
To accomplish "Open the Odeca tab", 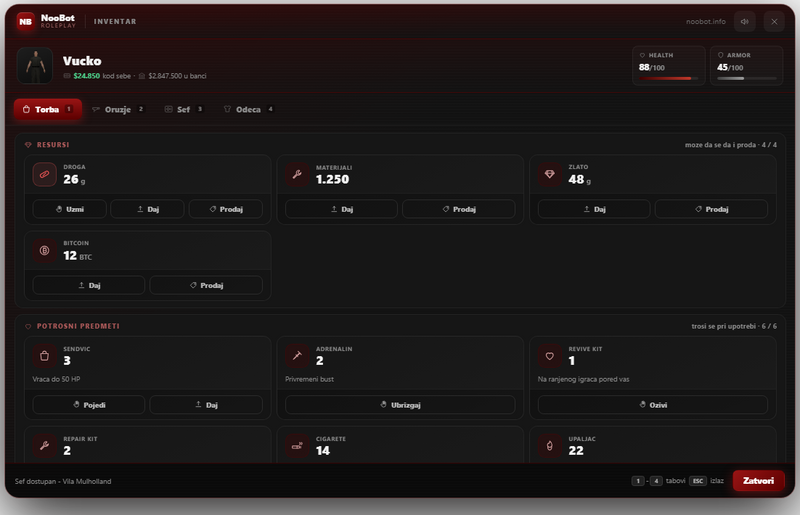I will (248, 109).
